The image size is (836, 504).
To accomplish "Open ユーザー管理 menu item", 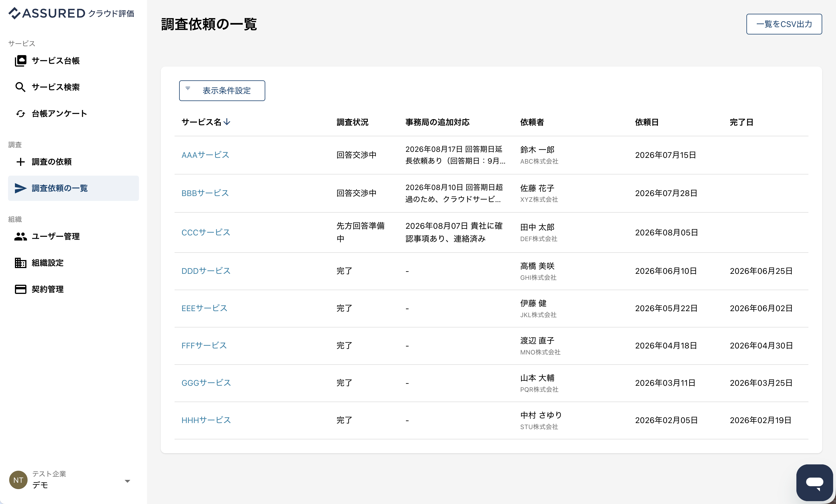I will [73, 237].
